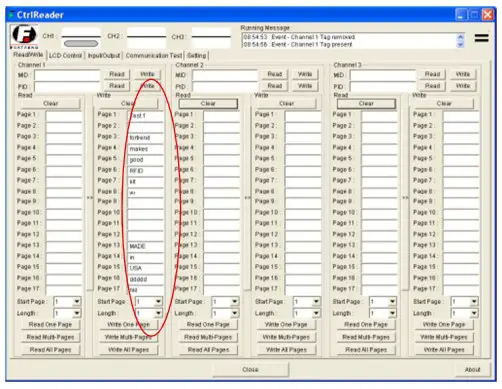Image resolution: width=502 pixels, height=389 pixels.
Task: Select the Setting tab
Action: 196,55
